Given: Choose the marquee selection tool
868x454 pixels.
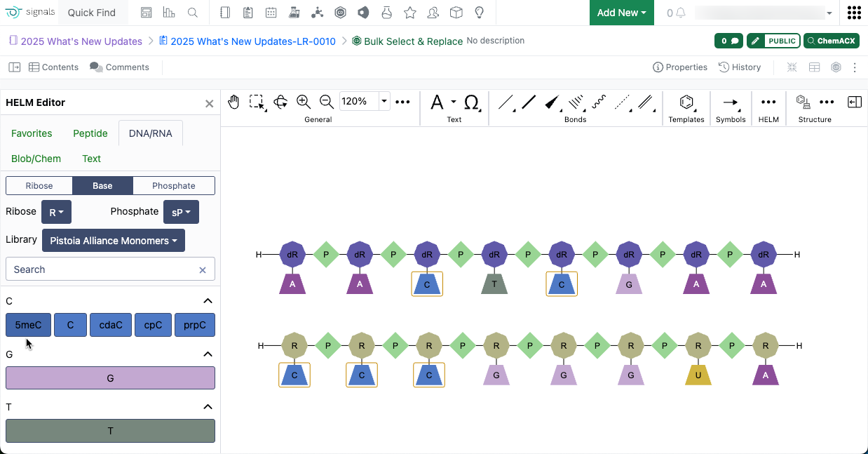Looking at the screenshot, I should [257, 102].
